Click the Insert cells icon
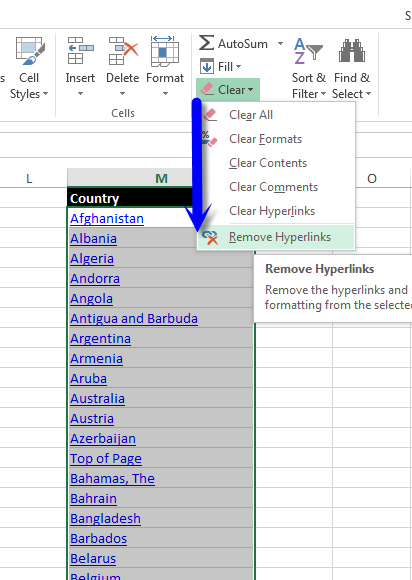 point(80,51)
